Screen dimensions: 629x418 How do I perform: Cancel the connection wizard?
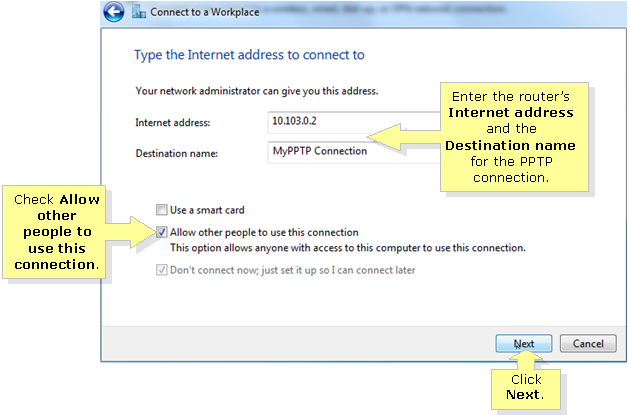(x=588, y=344)
